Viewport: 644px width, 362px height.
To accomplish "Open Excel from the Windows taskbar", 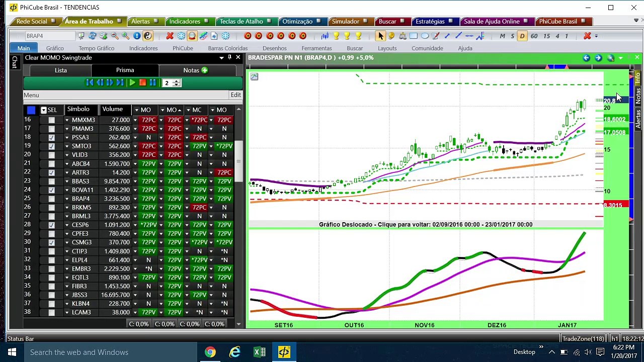I will (260, 352).
